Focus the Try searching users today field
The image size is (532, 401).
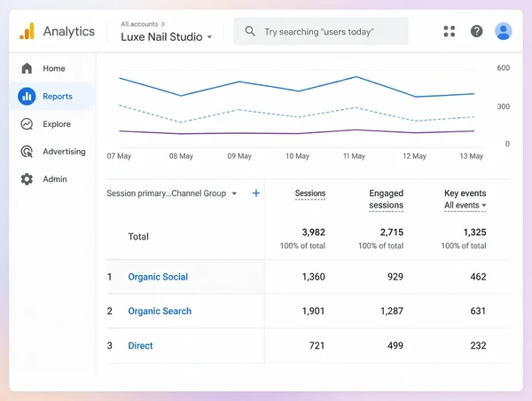point(321,31)
